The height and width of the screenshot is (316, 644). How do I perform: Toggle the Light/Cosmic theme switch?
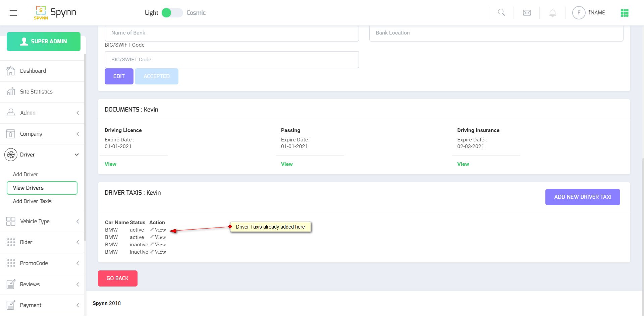coord(172,13)
